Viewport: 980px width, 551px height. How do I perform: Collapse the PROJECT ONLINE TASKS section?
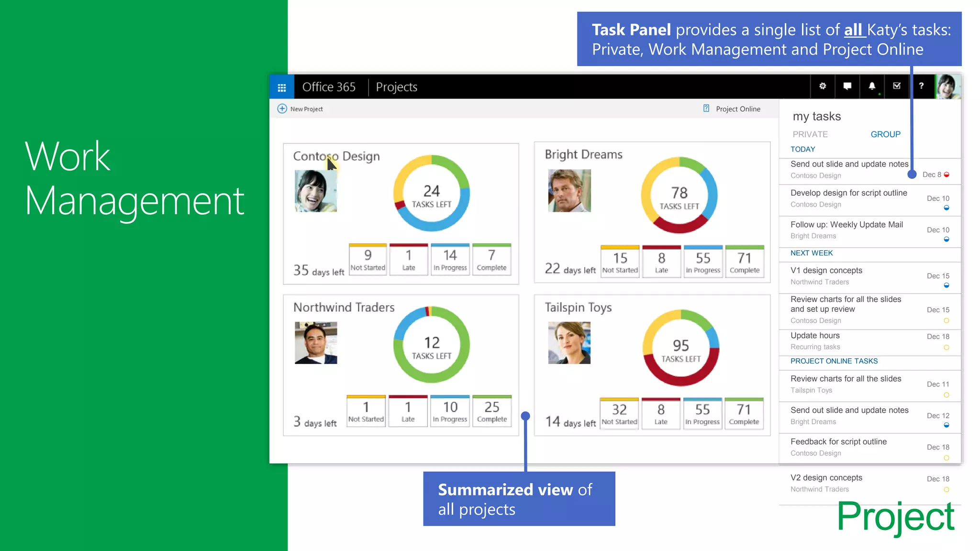tap(834, 361)
